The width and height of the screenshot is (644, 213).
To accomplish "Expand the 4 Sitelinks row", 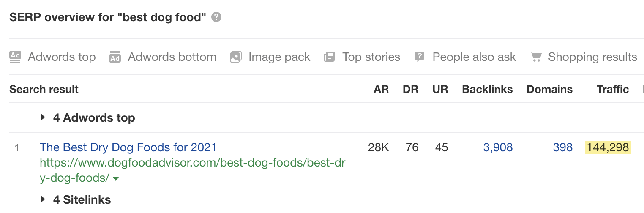I will click(43, 199).
